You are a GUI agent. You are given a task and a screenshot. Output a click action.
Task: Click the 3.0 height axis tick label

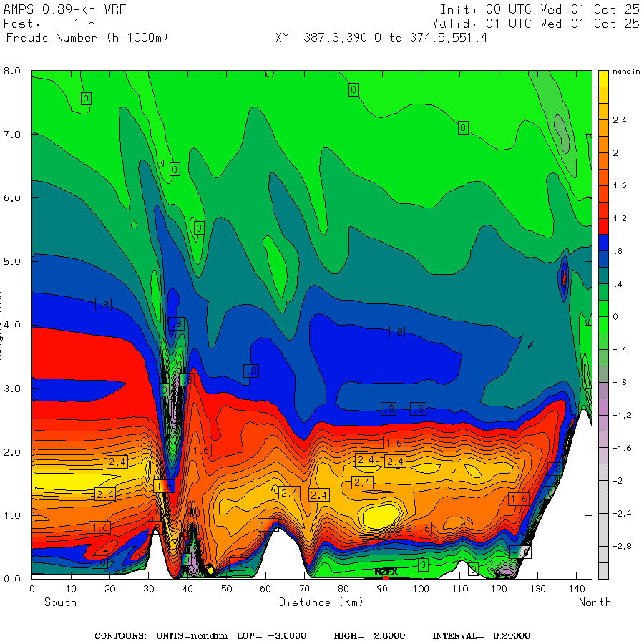[12, 389]
